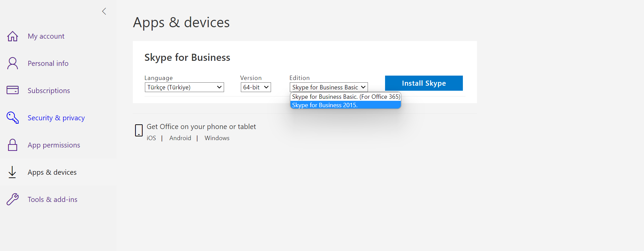Screen dimensions: 644x251
Task: Open the Windows phone link
Action: coord(217,138)
